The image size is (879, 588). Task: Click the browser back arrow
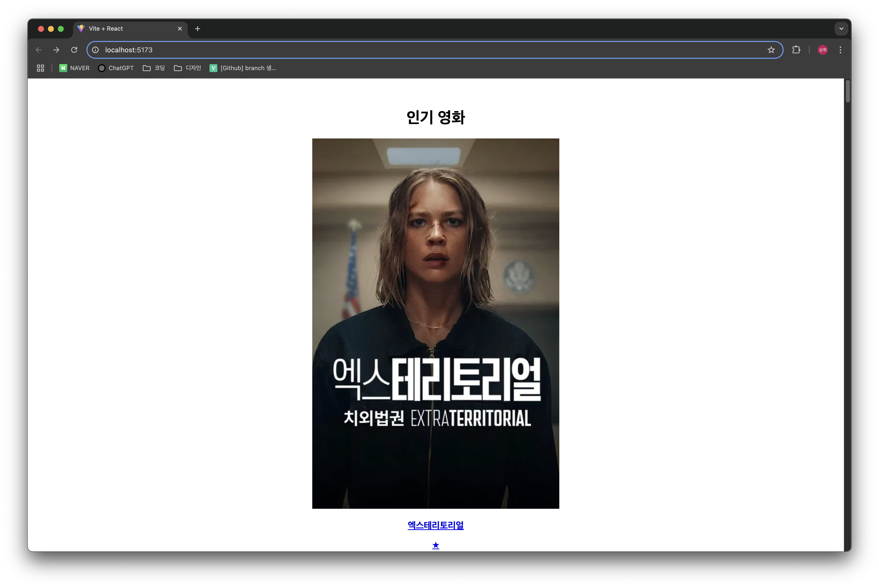click(39, 50)
